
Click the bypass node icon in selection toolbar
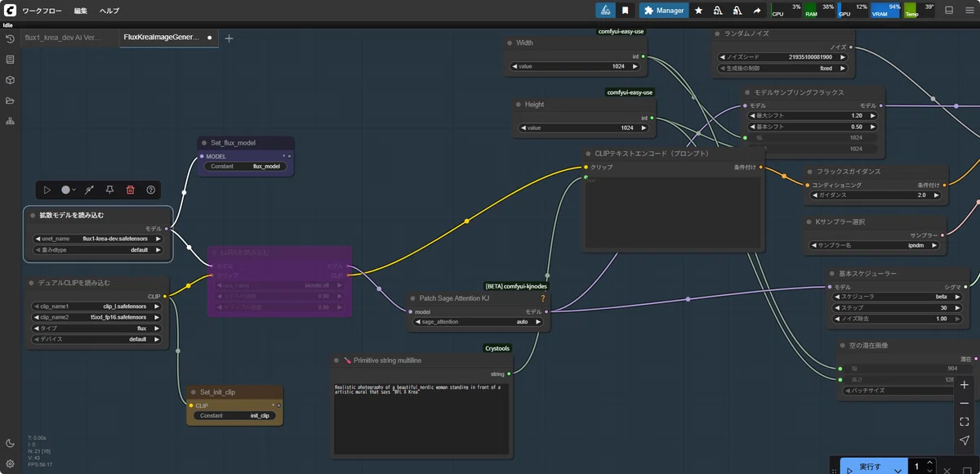click(89, 190)
